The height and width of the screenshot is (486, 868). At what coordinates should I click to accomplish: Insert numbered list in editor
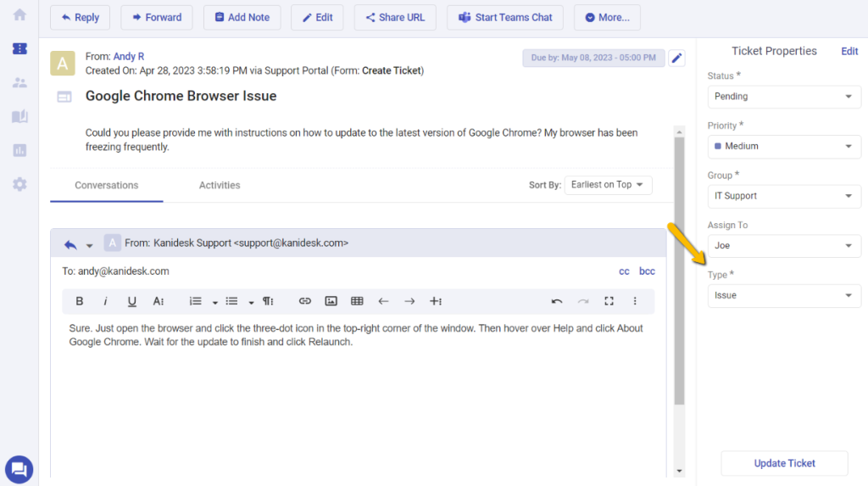pyautogui.click(x=195, y=301)
